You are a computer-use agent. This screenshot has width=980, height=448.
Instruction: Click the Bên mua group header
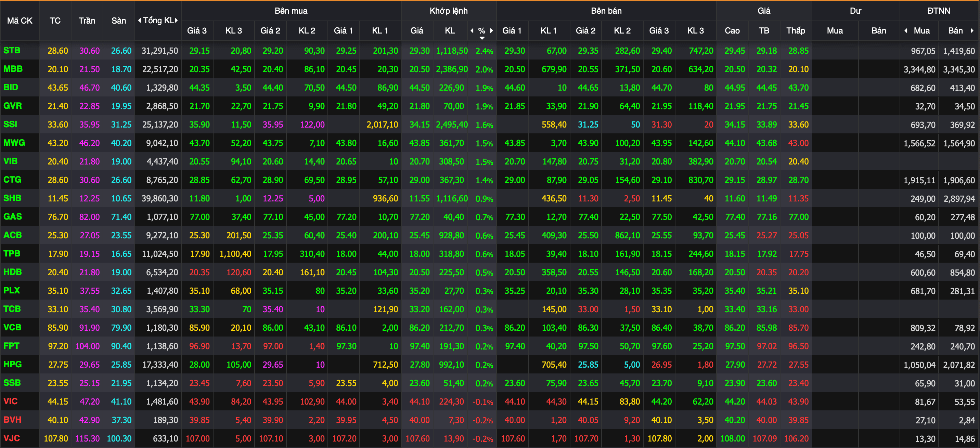click(x=291, y=11)
